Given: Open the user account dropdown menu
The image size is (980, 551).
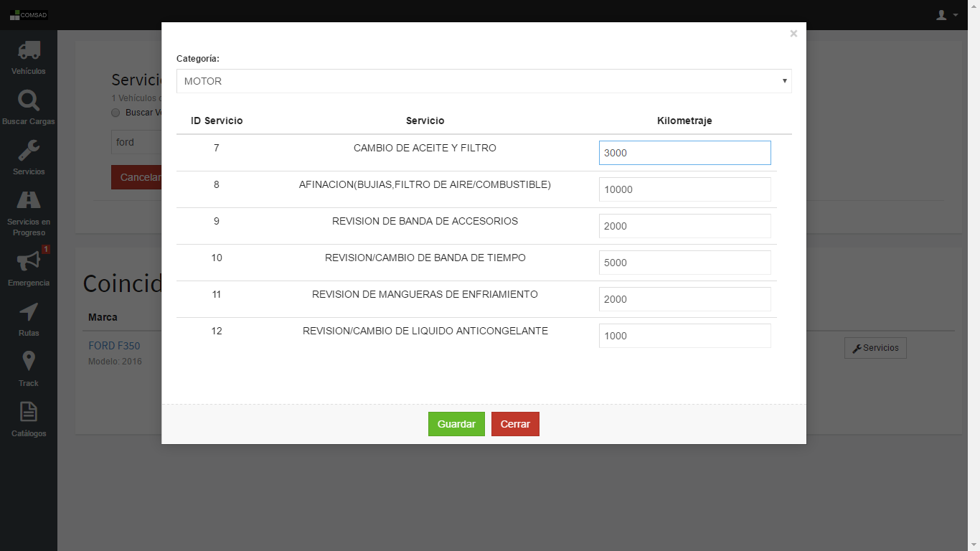Looking at the screenshot, I should point(946,15).
